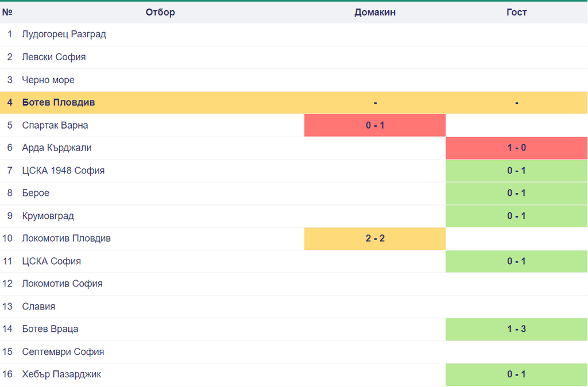Viewport: 588px width, 387px height.
Task: Select team Локомотив Пловдив
Action: [67, 238]
